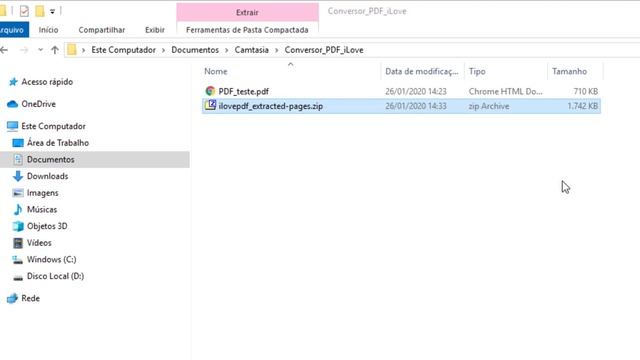This screenshot has width=640, height=360.
Task: Click the Objetos 3D cube icon
Action: pos(18,226)
